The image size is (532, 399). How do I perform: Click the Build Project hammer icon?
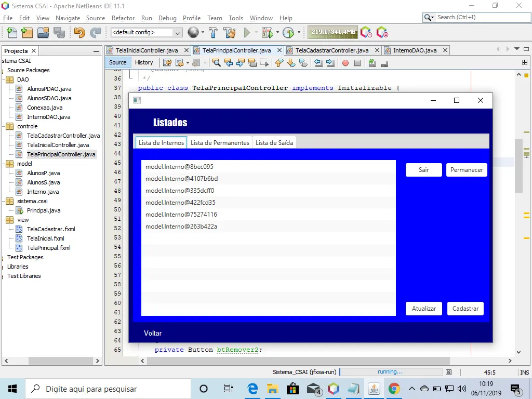213,33
